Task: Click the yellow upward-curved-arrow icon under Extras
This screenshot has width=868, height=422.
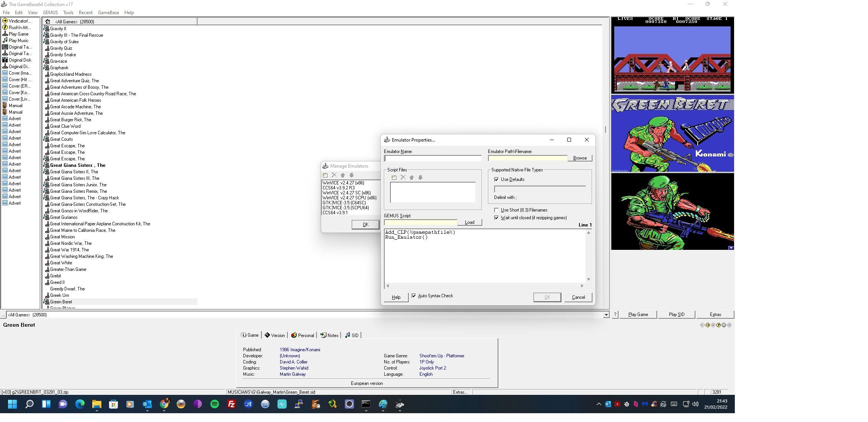Action: point(718,325)
